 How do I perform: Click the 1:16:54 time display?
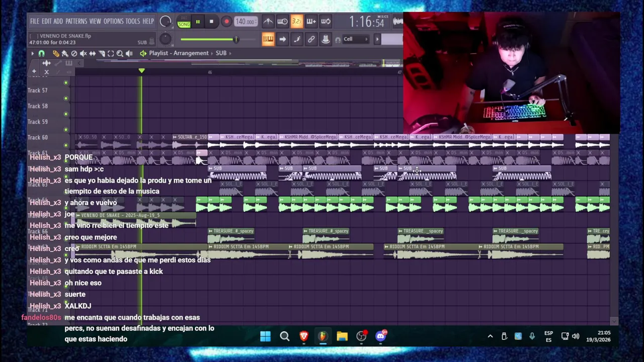pyautogui.click(x=367, y=22)
